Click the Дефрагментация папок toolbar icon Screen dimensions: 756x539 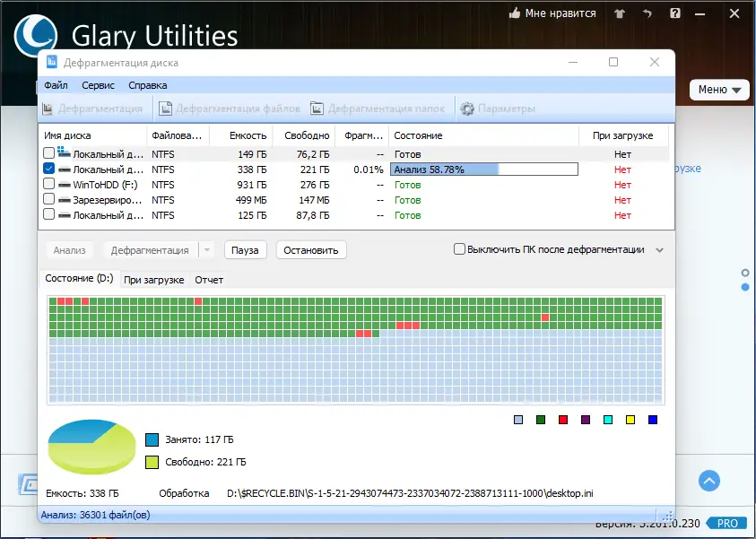point(317,109)
